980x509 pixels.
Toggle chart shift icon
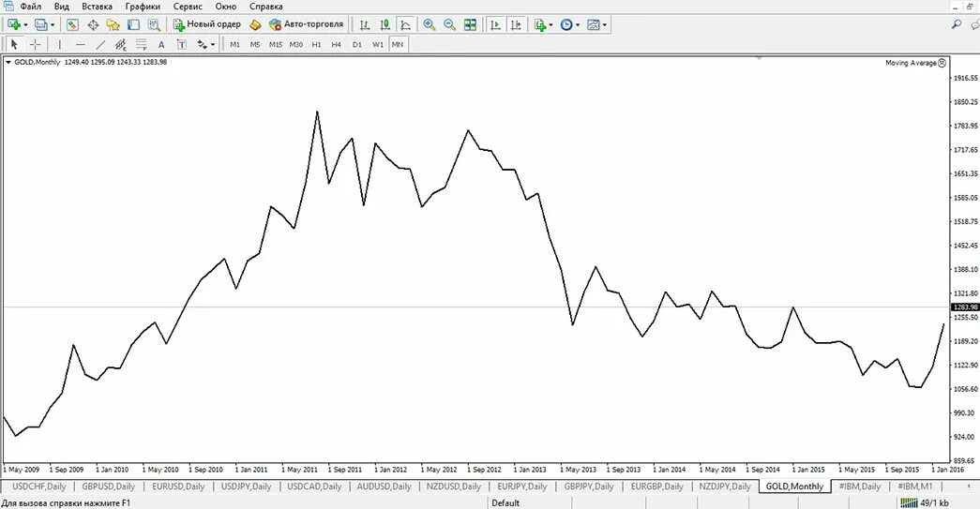pyautogui.click(x=516, y=24)
